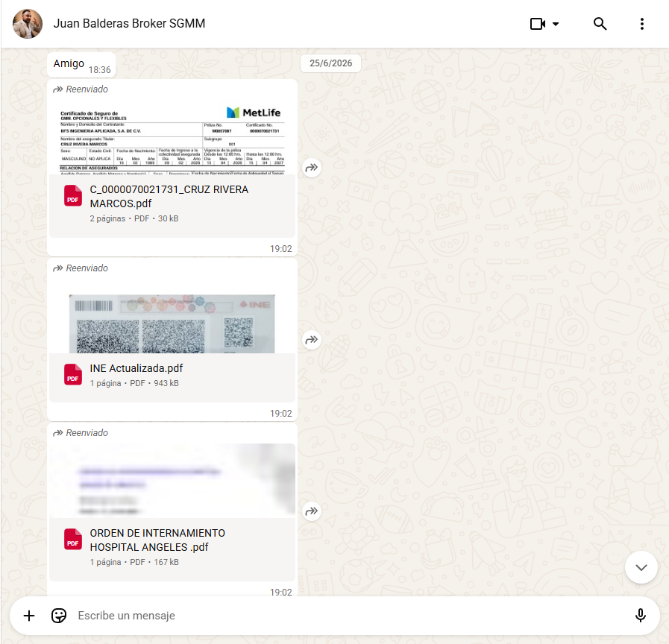
Task: Click Reenviado label above hospital order document
Action: 81,432
